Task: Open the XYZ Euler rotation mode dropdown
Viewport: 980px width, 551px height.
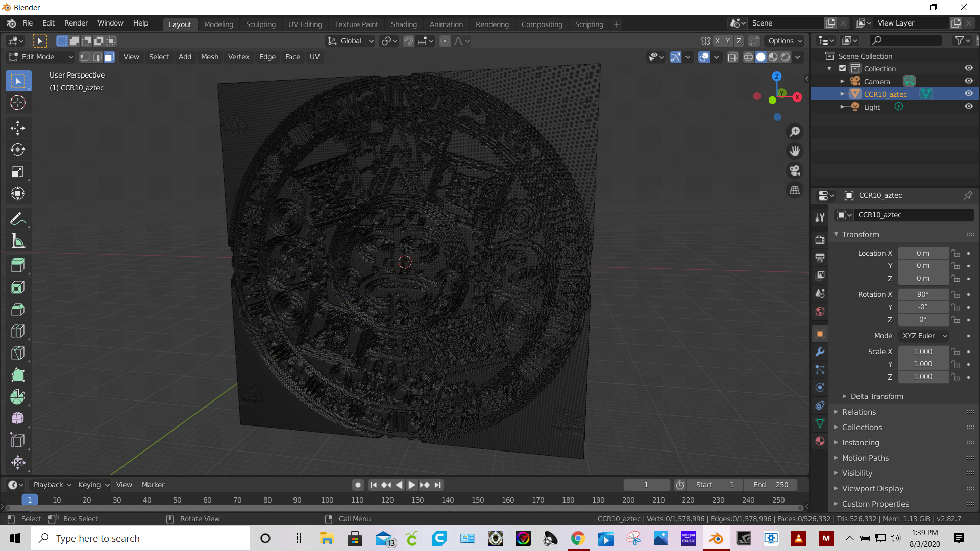Action: click(924, 336)
